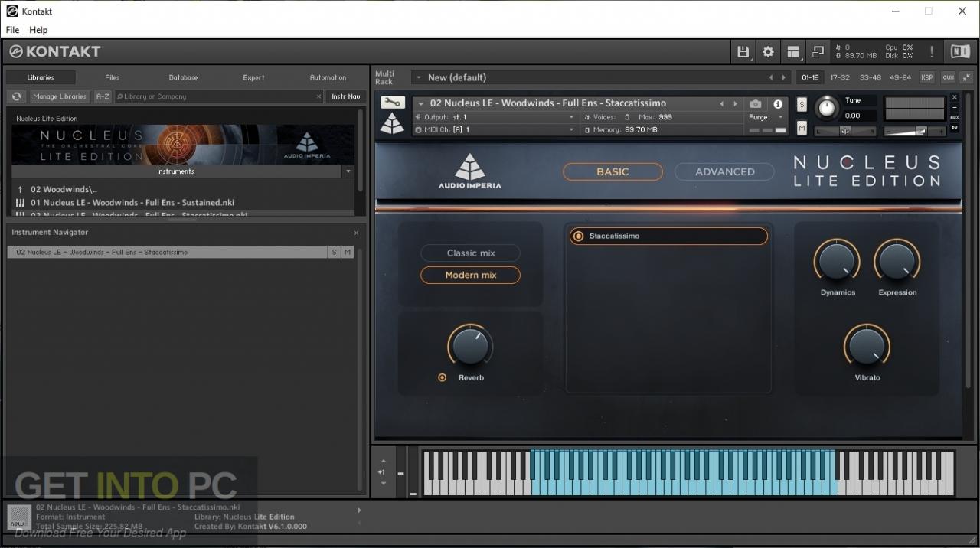Show rack page 49-64
The height and width of the screenshot is (548, 980).
click(900, 77)
